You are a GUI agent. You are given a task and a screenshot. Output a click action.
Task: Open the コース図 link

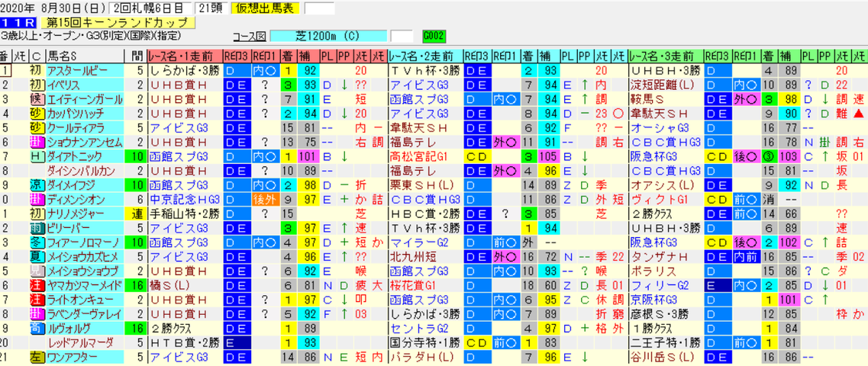(250, 37)
